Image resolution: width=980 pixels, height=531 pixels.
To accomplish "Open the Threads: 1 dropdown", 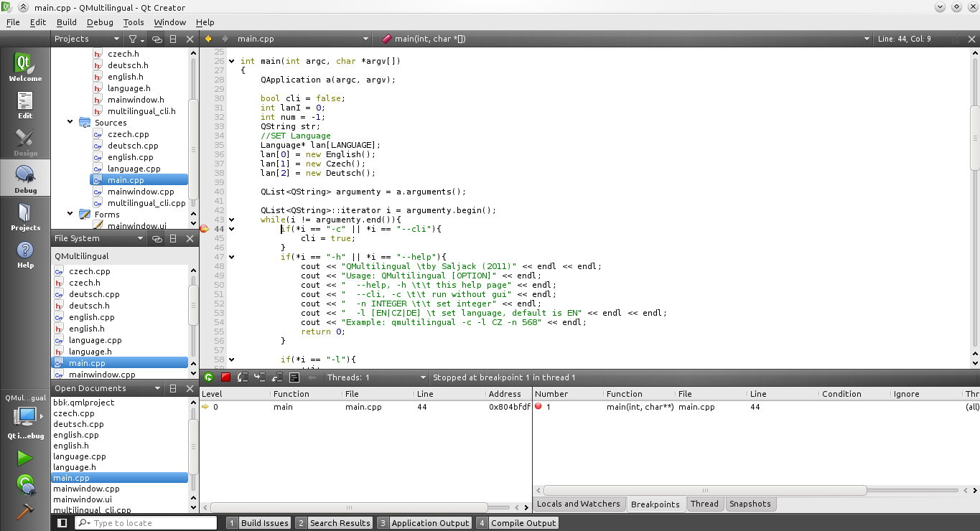I will coord(375,377).
